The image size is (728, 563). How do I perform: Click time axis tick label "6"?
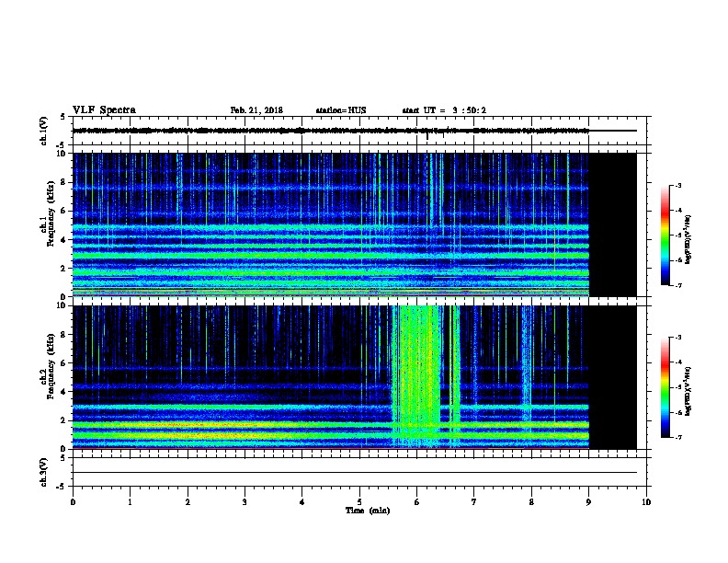click(x=416, y=501)
